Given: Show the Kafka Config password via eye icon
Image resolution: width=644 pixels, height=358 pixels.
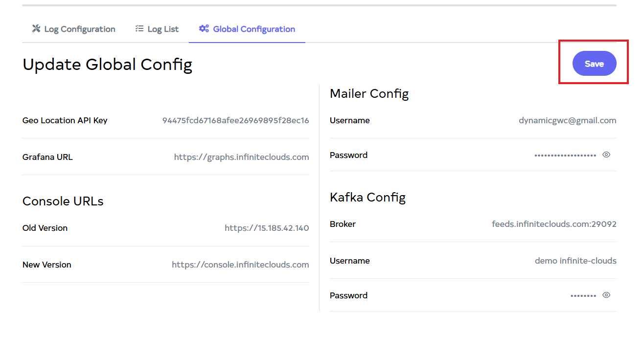Looking at the screenshot, I should coord(606,295).
